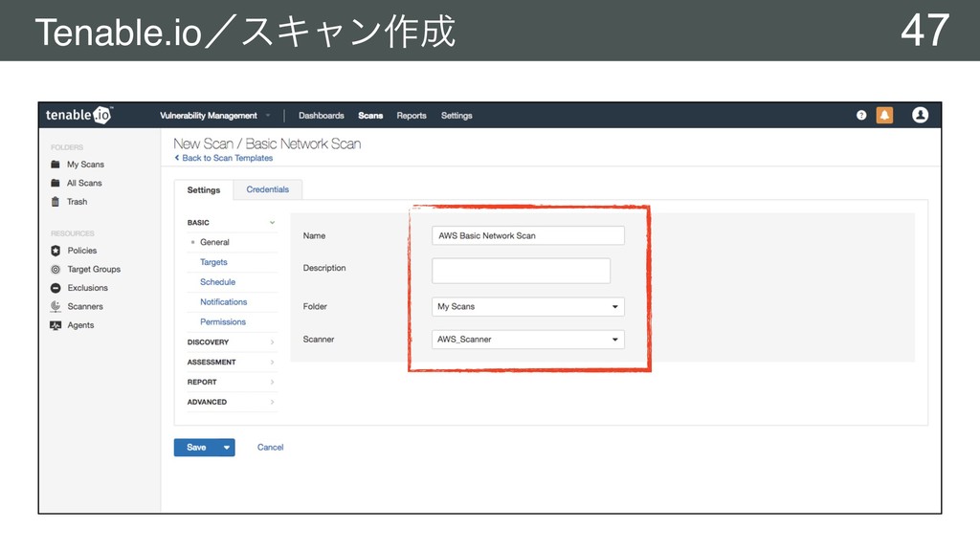This screenshot has height=551, width=980.
Task: Click the Name field with AWS Basic Network Scan
Action: [x=528, y=235]
